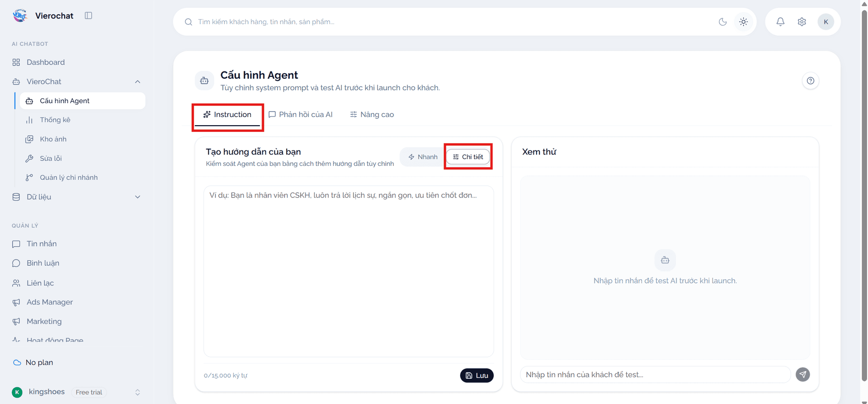Select Cấu hình Agent menu entry
This screenshot has height=404, width=868.
pyautogui.click(x=82, y=101)
